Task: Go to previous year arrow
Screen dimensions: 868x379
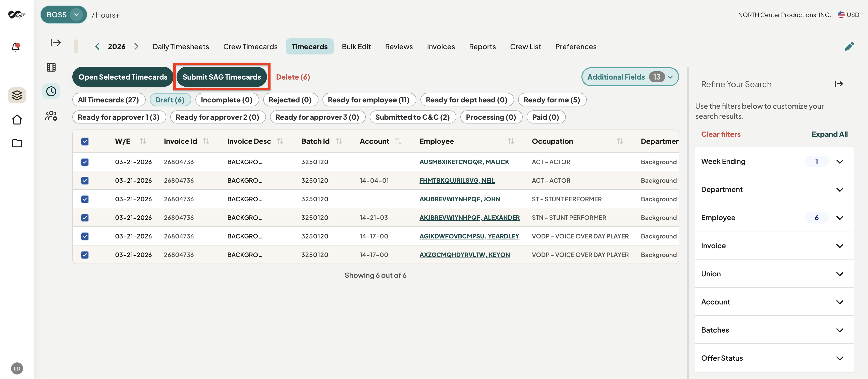Action: 97,46
